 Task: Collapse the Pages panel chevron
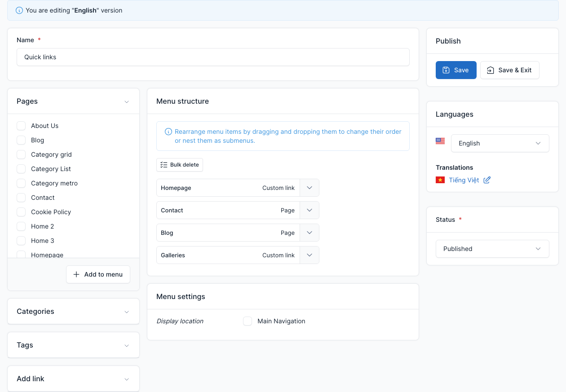127,102
